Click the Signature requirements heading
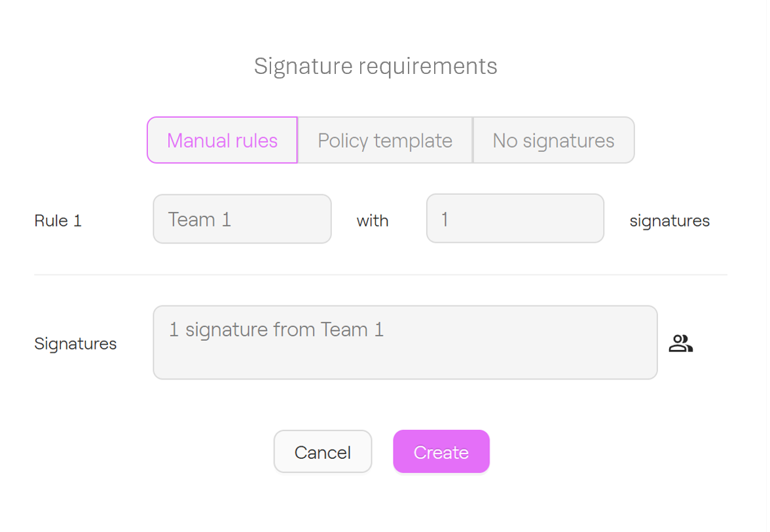The image size is (770, 532). coord(375,66)
